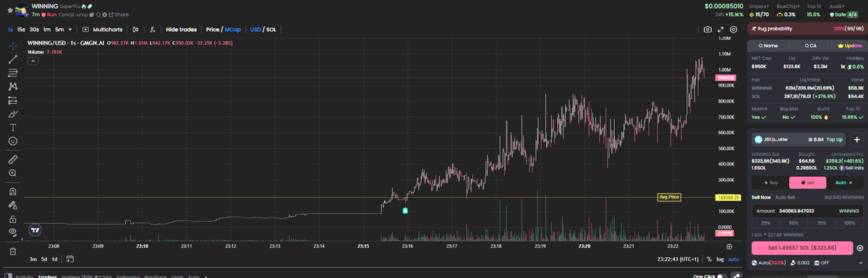Select the text annotation tool
This screenshot has width=868, height=278.
coord(12,127)
